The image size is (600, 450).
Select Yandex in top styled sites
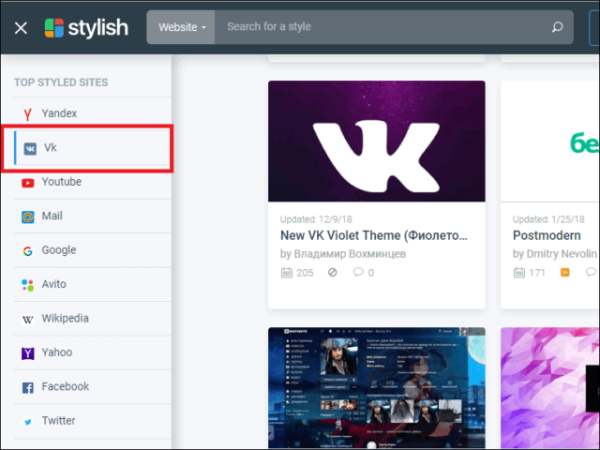pos(93,114)
